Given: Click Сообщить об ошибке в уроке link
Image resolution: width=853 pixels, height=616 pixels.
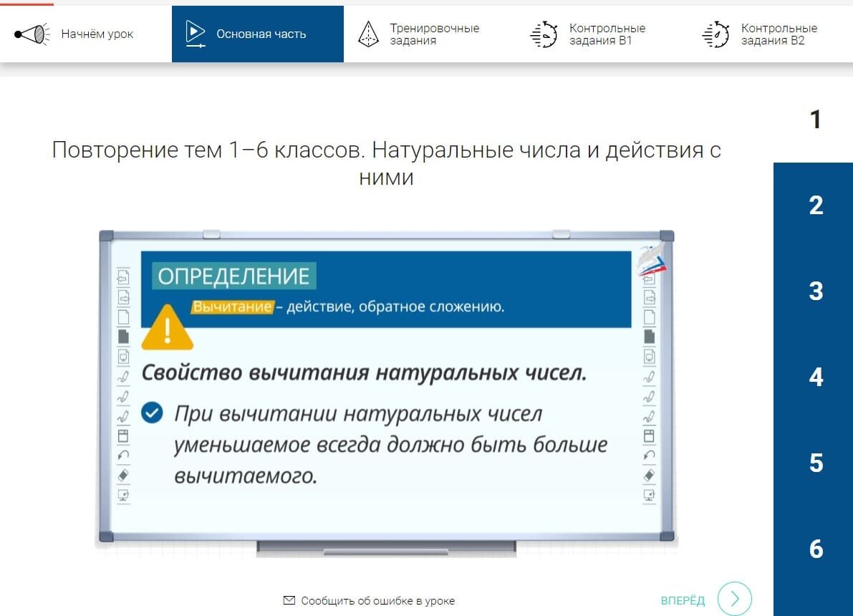Looking at the screenshot, I should click(x=370, y=601).
